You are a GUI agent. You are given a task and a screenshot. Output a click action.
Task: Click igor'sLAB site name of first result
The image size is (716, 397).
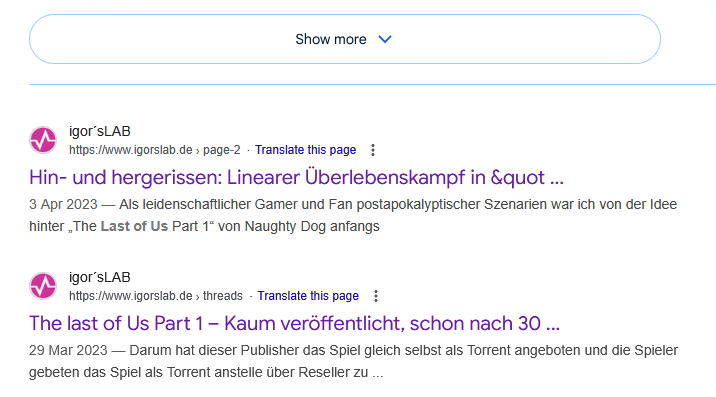coord(100,131)
